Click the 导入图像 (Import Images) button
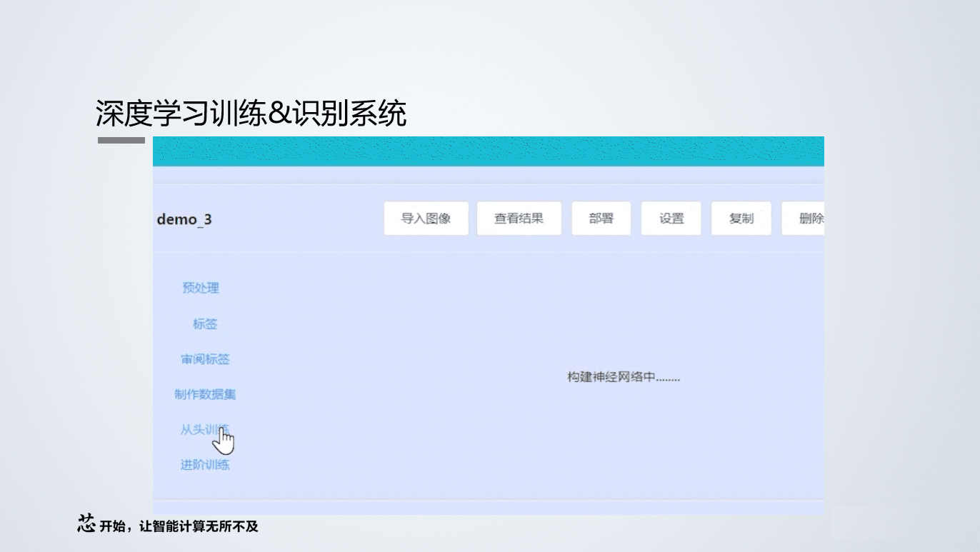 click(426, 219)
